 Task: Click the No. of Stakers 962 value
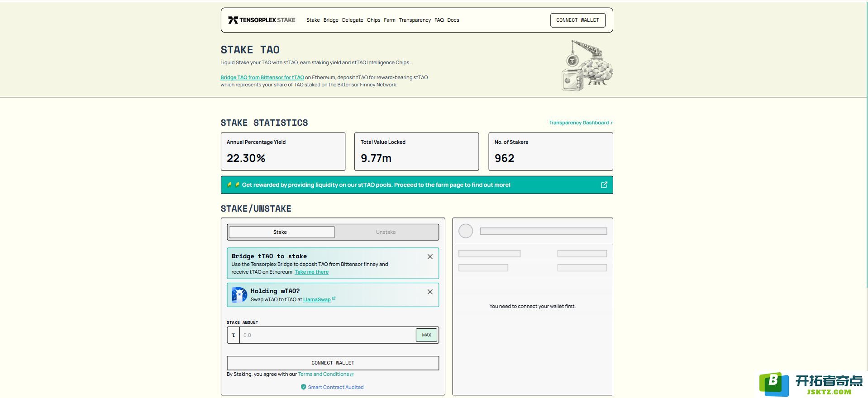click(504, 158)
